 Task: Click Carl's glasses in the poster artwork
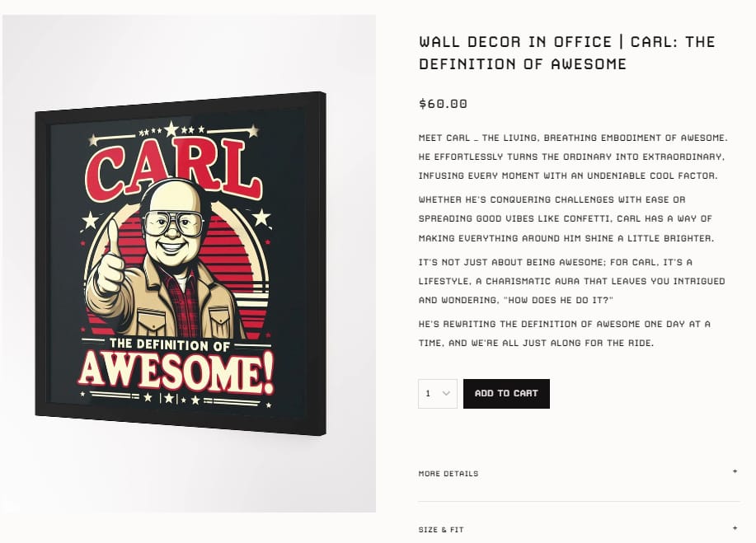[x=172, y=222]
